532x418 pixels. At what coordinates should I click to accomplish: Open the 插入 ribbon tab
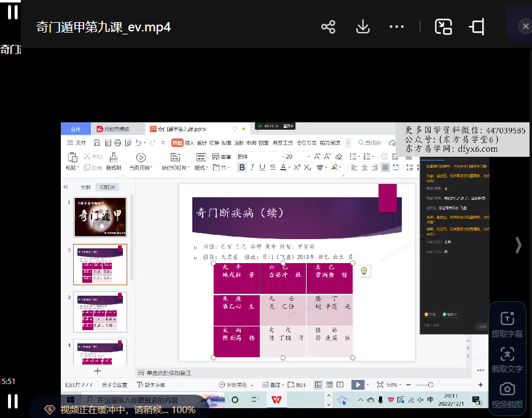pos(189,143)
